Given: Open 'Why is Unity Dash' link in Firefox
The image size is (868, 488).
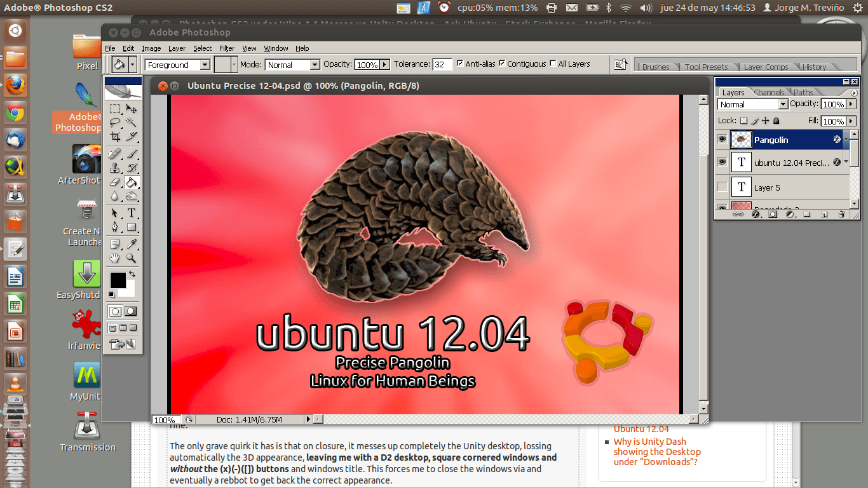Looking at the screenshot, I should click(657, 452).
